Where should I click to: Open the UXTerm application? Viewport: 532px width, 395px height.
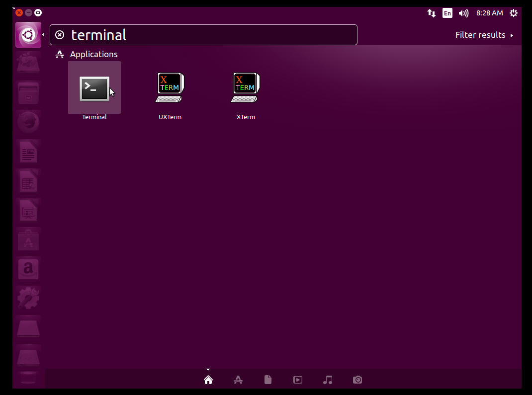pos(170,87)
